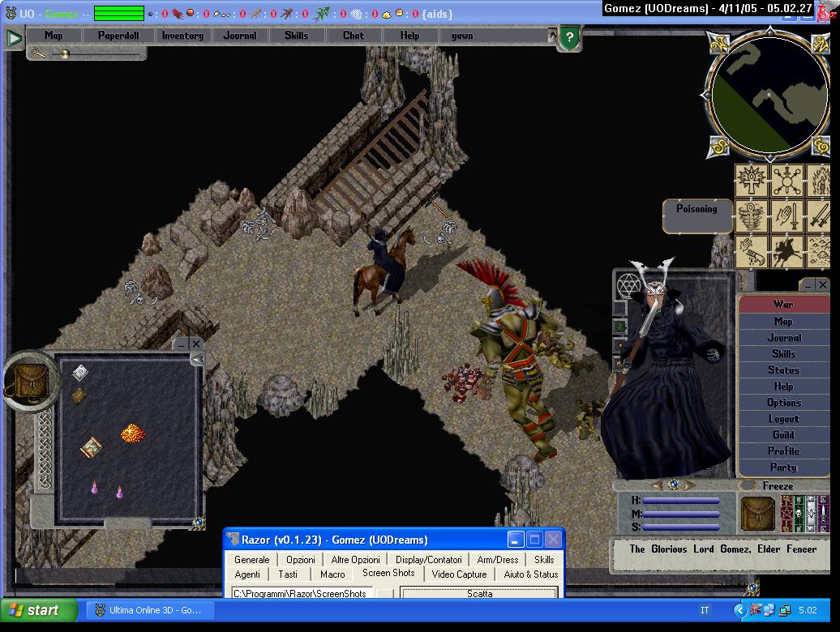Switch to Razor's Display/Contatori tab
The image size is (840, 632).
429,559
